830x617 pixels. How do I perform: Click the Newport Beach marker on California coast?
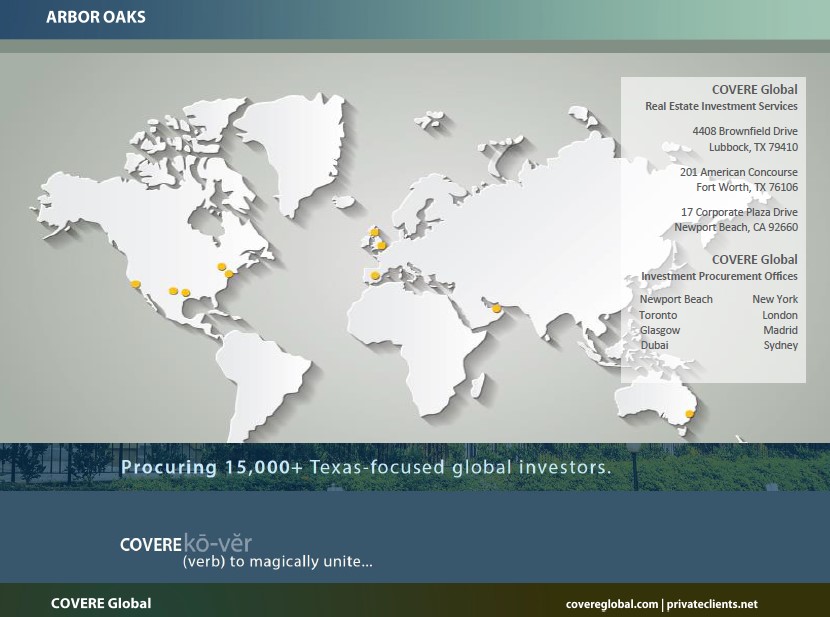point(135,284)
